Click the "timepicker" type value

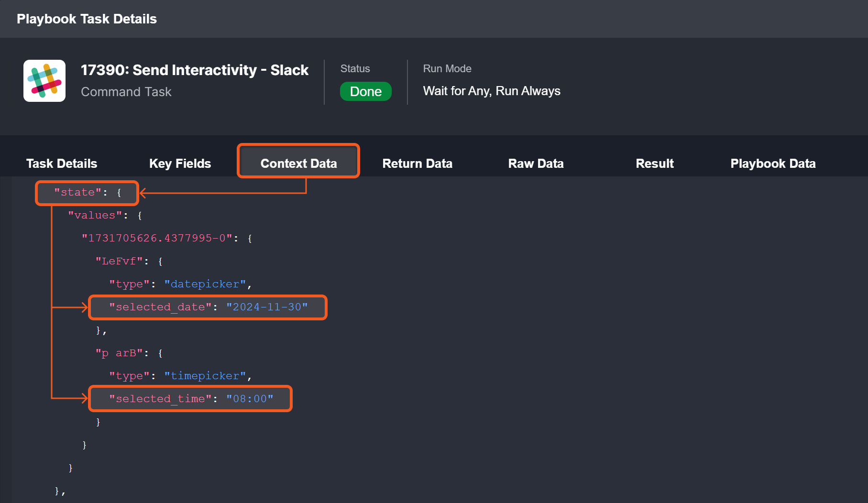205,376
